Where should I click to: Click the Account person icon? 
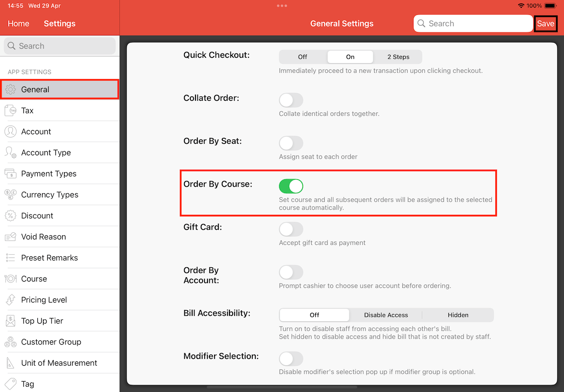pos(11,131)
